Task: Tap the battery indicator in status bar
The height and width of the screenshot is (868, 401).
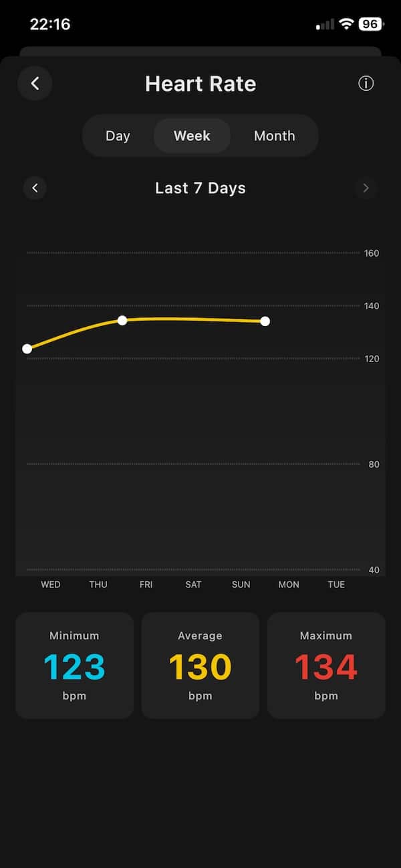Action: coord(370,25)
